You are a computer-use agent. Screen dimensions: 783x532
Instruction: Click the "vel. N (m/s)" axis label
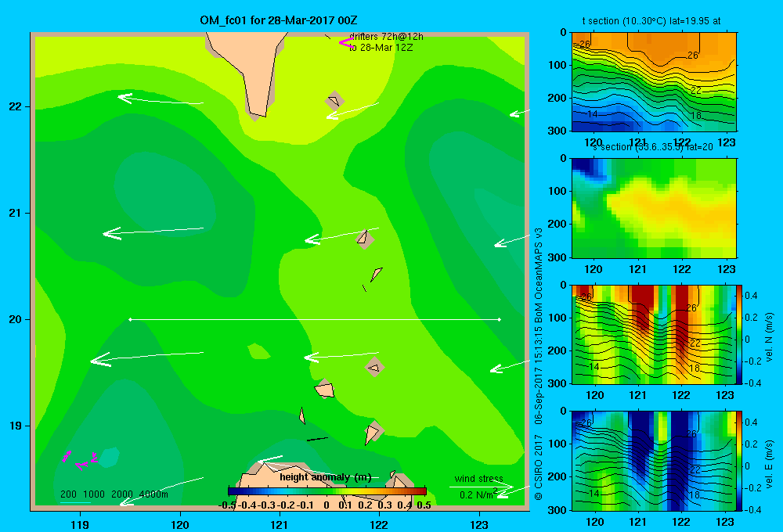tap(770, 337)
